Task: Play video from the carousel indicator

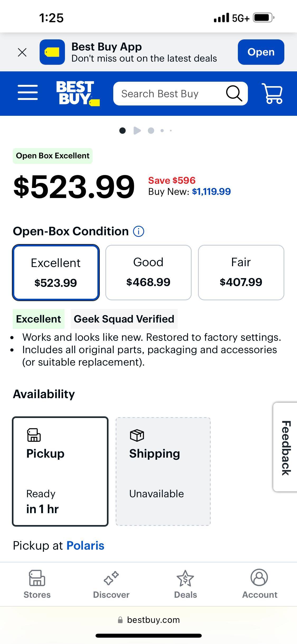Action: click(137, 131)
